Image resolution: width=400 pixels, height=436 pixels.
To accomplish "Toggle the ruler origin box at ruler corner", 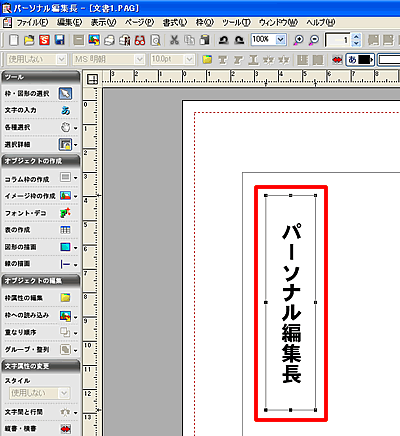I will [92, 79].
